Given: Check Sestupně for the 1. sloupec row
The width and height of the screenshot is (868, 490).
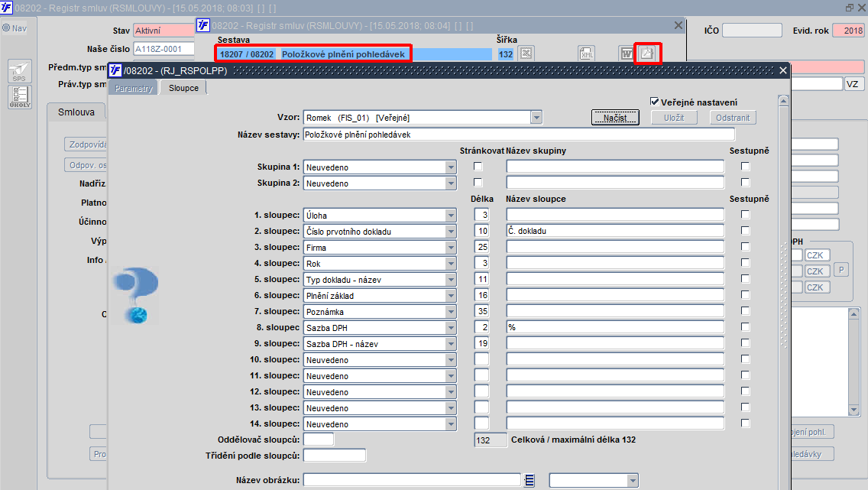Looking at the screenshot, I should (746, 215).
